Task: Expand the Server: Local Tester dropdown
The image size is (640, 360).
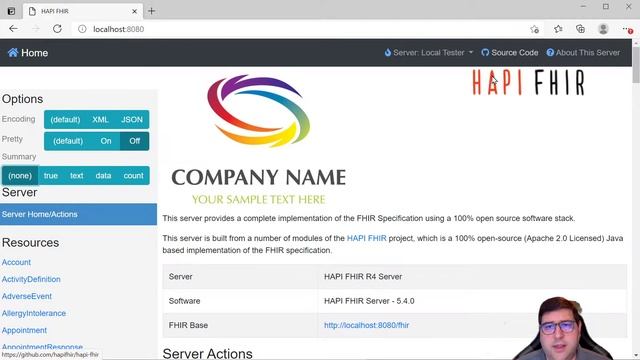Action: 429,53
